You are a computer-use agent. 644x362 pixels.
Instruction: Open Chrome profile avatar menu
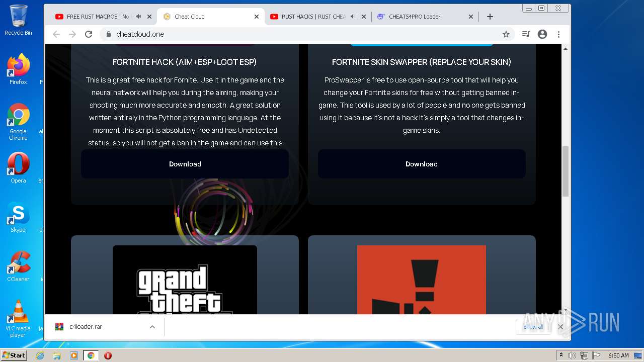tap(542, 34)
